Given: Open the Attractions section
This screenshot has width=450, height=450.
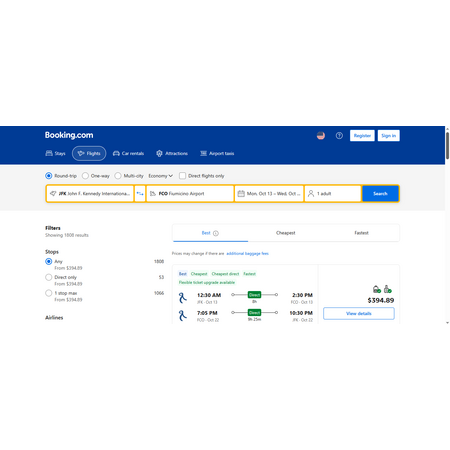Looking at the screenshot, I should 172,154.
